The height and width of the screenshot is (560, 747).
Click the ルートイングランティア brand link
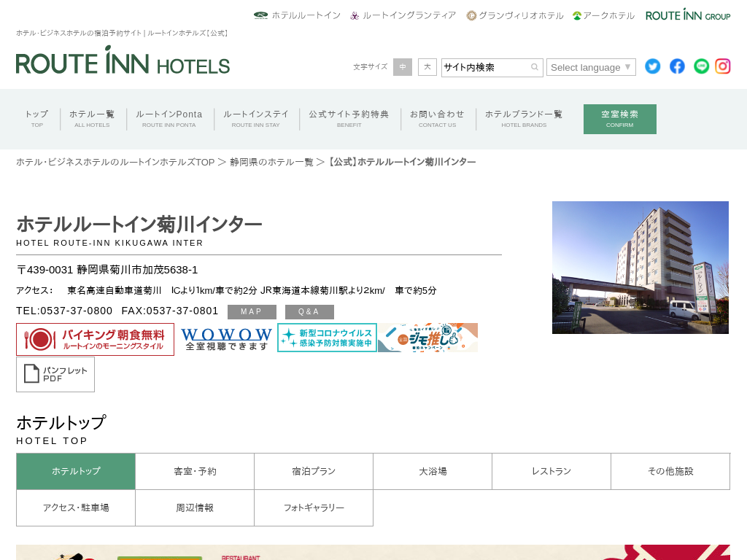(x=403, y=15)
